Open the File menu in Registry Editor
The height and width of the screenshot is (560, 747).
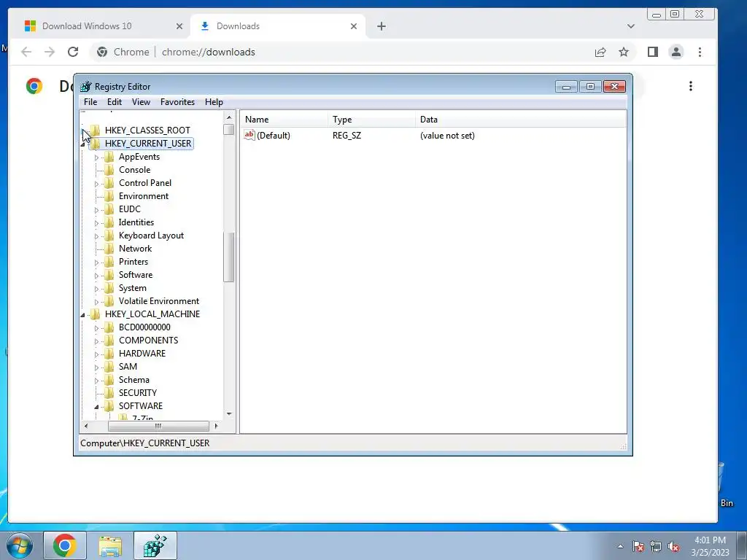[x=90, y=102]
